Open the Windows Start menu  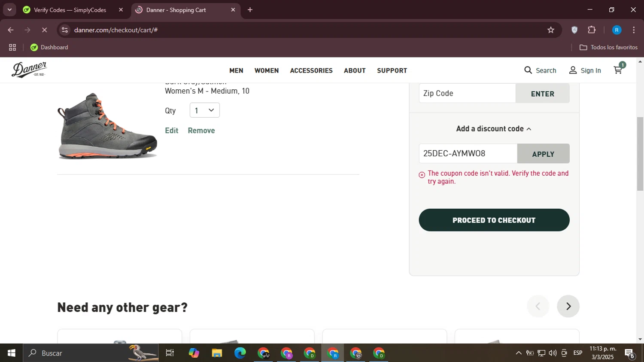click(x=12, y=353)
